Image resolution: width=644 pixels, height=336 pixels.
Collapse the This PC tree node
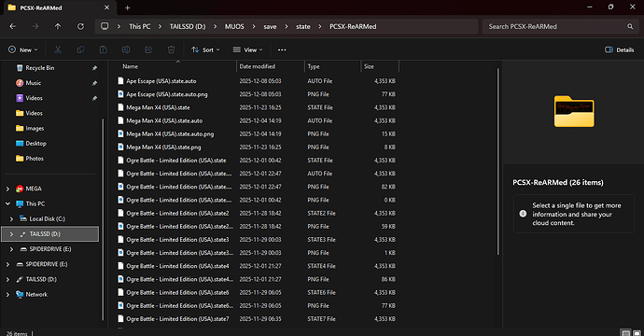click(x=7, y=203)
